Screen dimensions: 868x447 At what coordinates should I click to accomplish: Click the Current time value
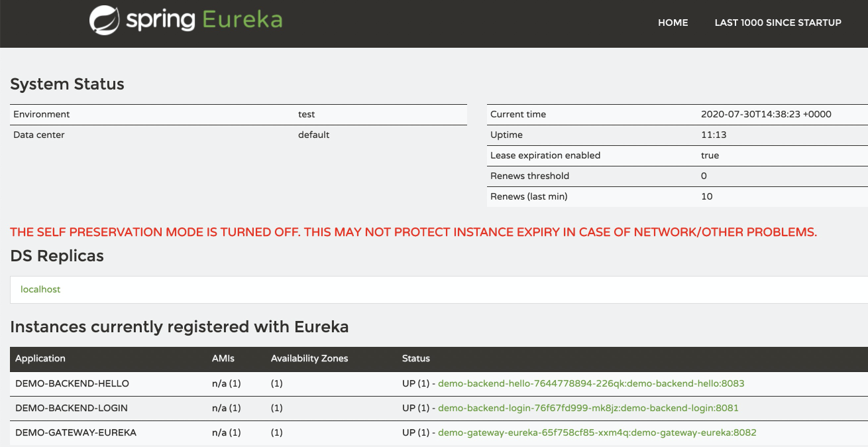tap(766, 114)
